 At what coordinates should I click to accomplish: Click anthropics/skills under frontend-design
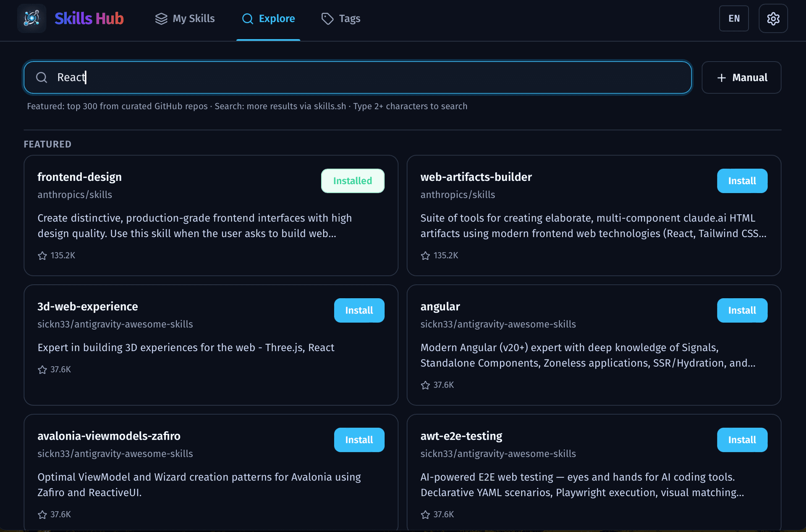pyautogui.click(x=75, y=195)
